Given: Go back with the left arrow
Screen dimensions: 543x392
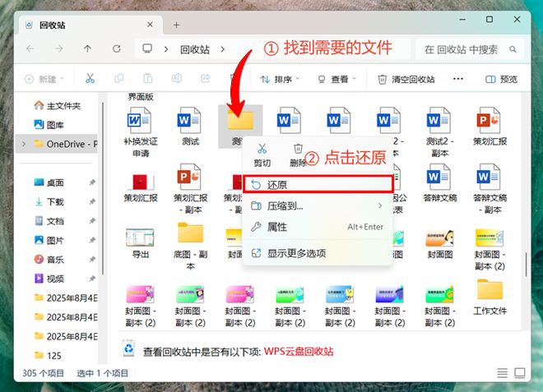Looking at the screenshot, I should [30, 48].
